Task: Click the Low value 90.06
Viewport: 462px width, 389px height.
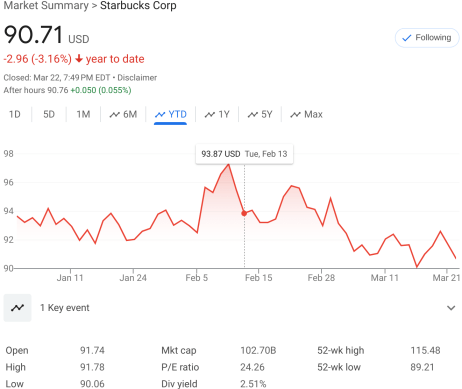Action: pos(92,384)
